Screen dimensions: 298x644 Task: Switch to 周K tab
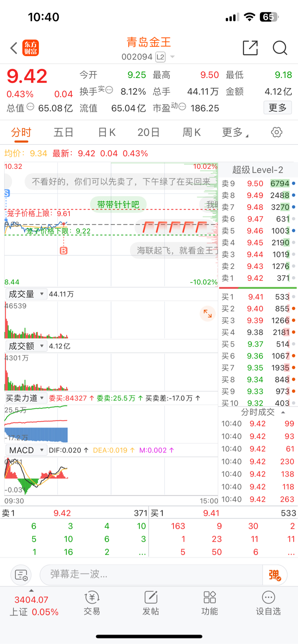pyautogui.click(x=192, y=133)
